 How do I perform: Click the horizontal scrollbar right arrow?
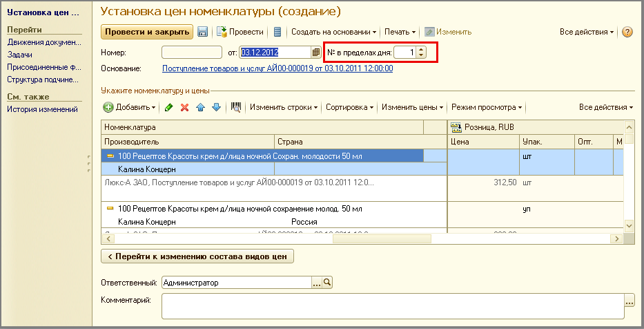(616, 238)
